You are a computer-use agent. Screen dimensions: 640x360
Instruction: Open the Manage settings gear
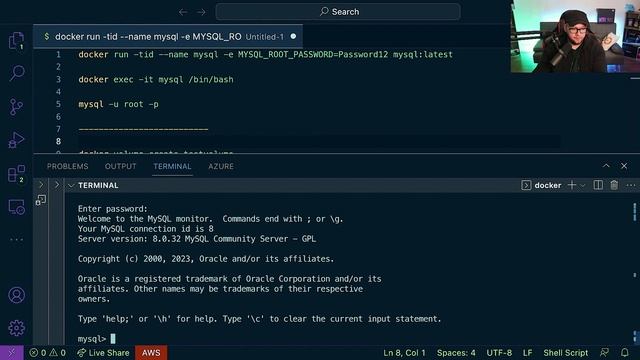pyautogui.click(x=16, y=328)
